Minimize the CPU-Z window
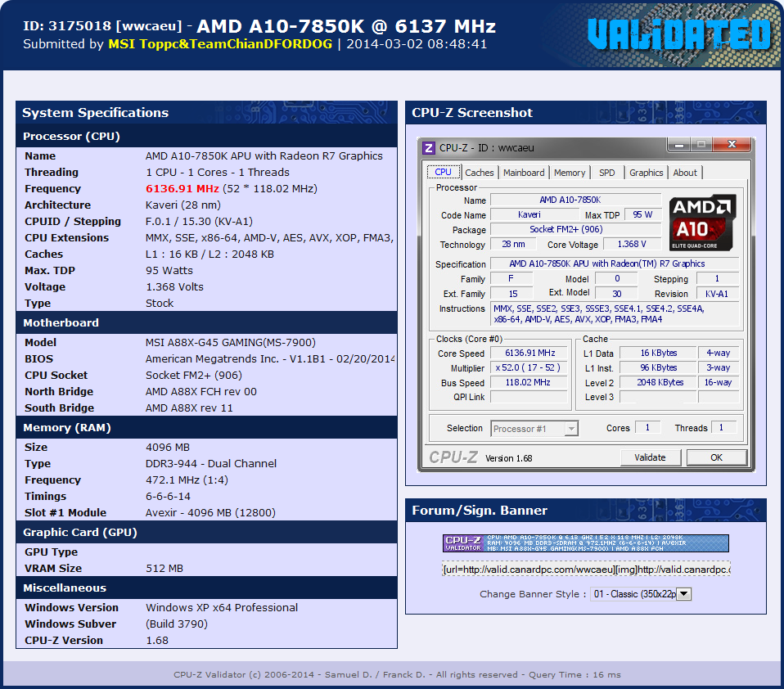 pyautogui.click(x=679, y=145)
